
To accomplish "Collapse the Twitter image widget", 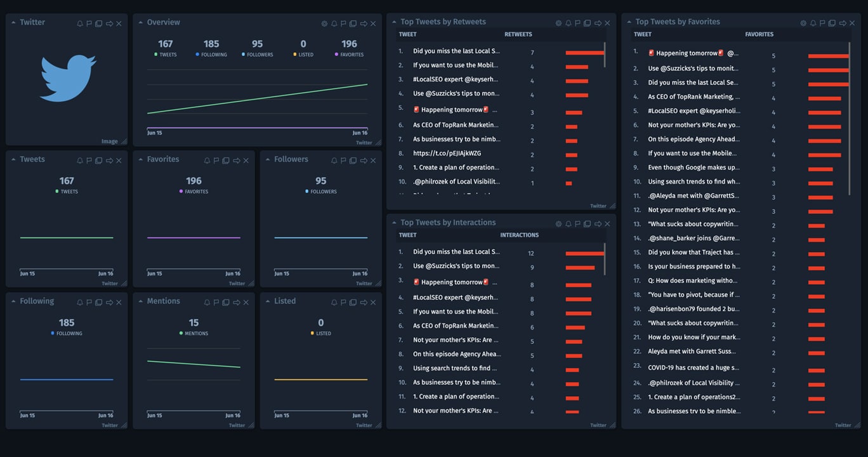I will click(14, 22).
